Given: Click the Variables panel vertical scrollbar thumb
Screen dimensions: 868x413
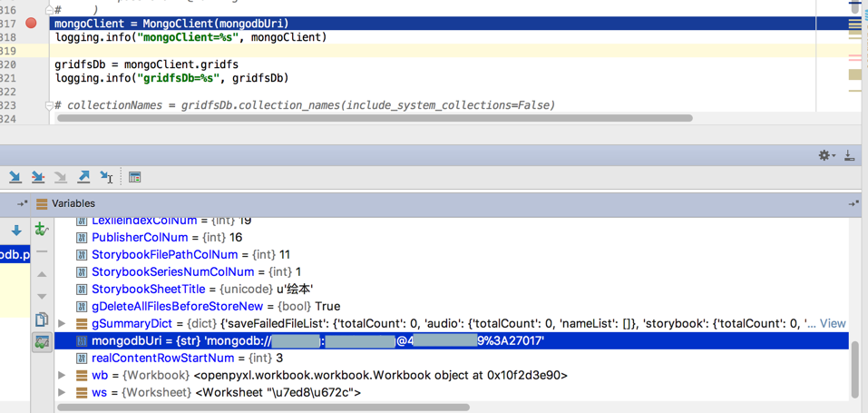Looking at the screenshot, I should click(855, 369).
